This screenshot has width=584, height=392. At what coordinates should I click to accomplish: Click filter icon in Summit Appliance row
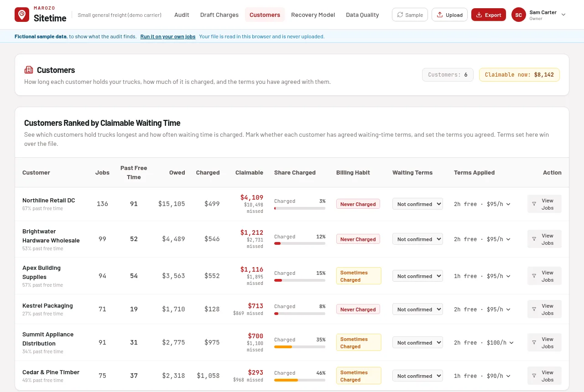534,343
